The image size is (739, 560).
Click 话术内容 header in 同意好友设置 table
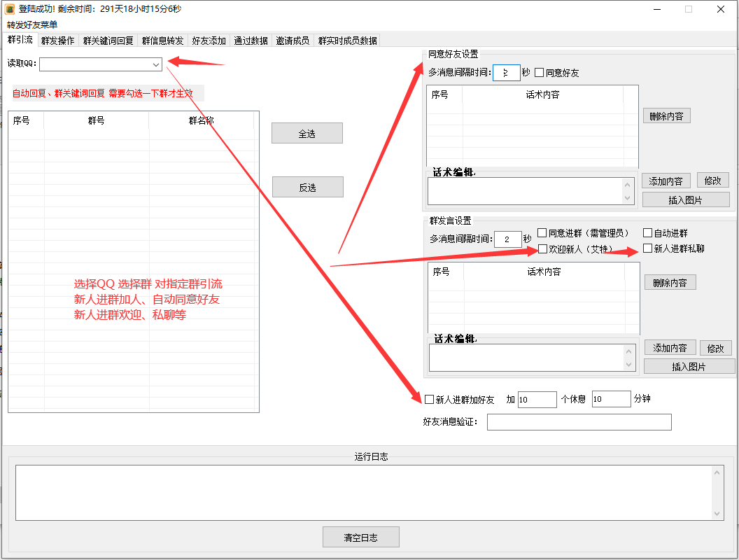[542, 94]
